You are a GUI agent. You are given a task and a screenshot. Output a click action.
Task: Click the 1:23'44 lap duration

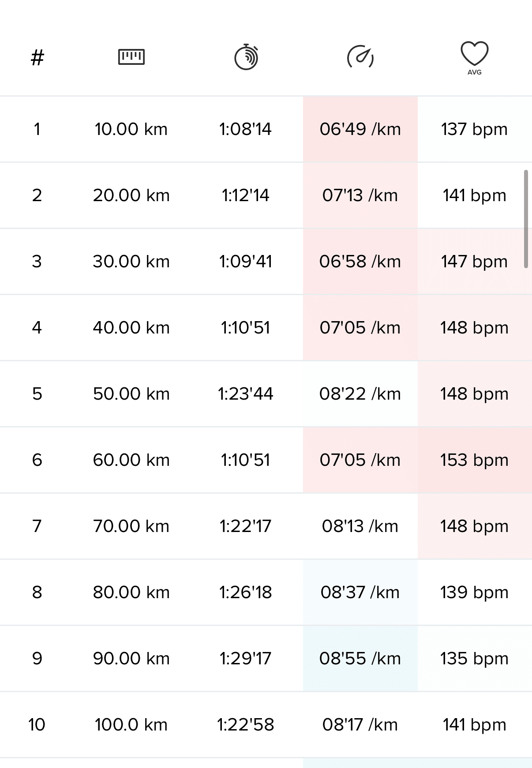pyautogui.click(x=246, y=394)
